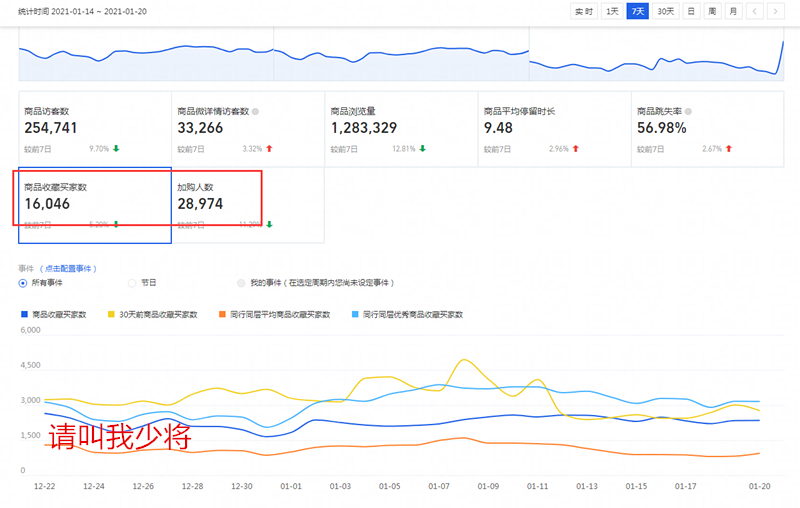Viewport: 800px width, 508px height.
Task: Click the red up arrow for 商品跳失率
Action: tap(729, 148)
